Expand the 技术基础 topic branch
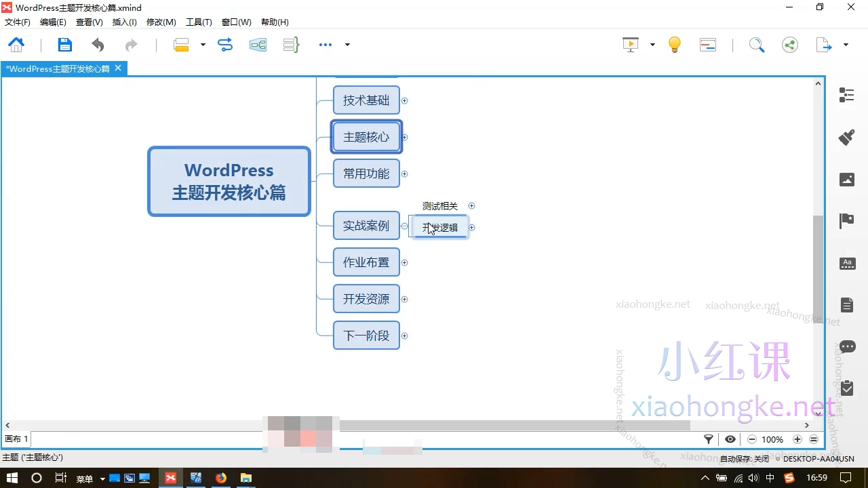868x488 pixels. [x=405, y=100]
